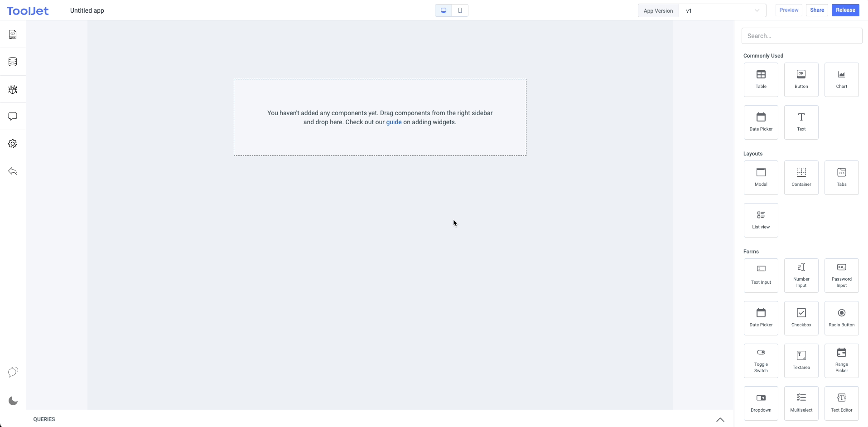Open the App Version v1 dropdown
The width and height of the screenshot is (868, 427).
pyautogui.click(x=722, y=10)
